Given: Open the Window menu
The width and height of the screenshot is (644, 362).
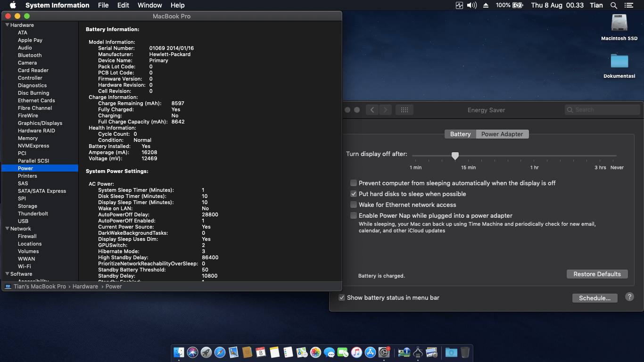Looking at the screenshot, I should pyautogui.click(x=149, y=5).
